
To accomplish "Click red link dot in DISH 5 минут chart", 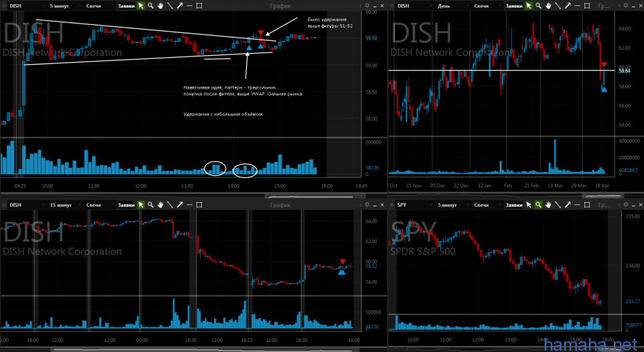I will (5, 6).
